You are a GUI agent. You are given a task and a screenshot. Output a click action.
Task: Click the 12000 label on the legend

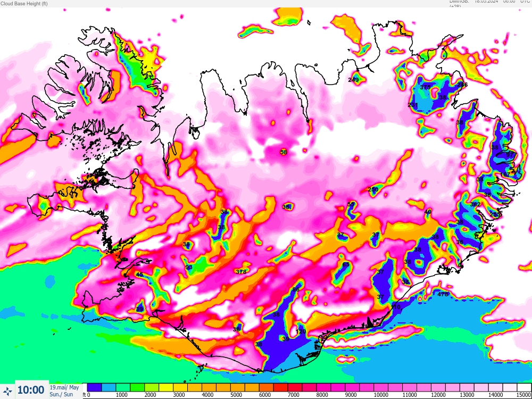click(439, 395)
